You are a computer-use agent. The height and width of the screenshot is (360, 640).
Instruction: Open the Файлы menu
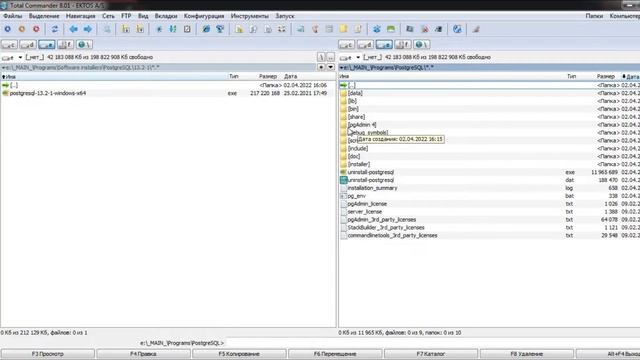click(13, 16)
